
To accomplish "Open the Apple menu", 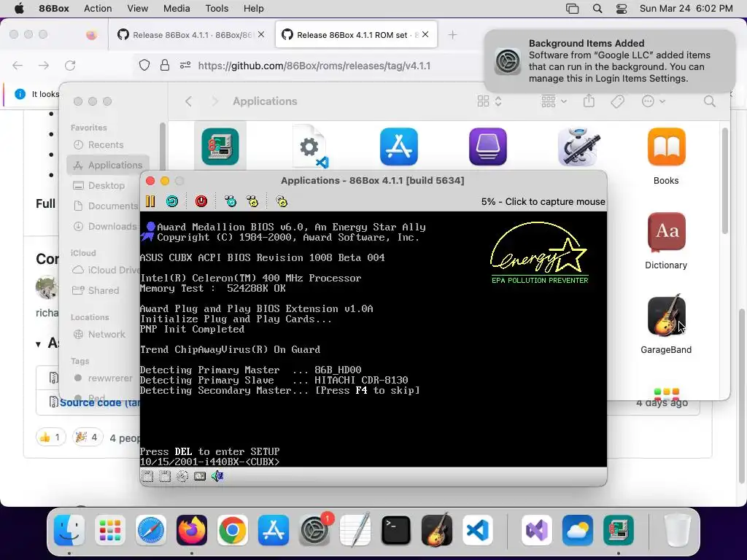I will coord(19,9).
